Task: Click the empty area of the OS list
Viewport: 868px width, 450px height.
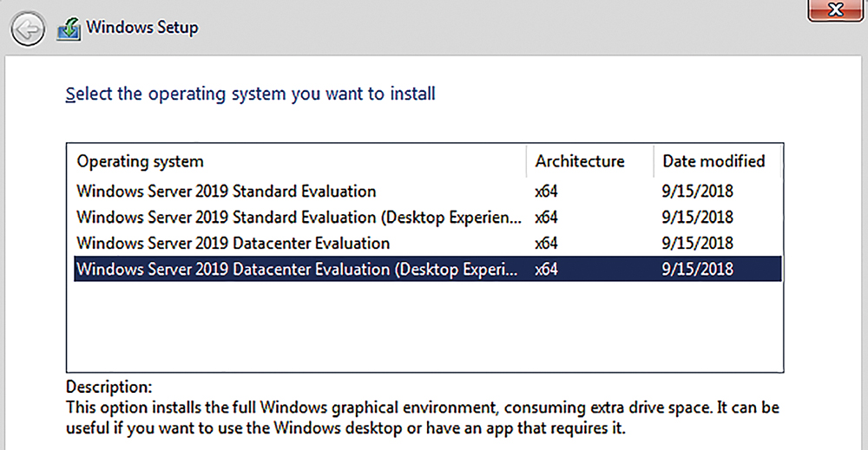Action: point(425,326)
